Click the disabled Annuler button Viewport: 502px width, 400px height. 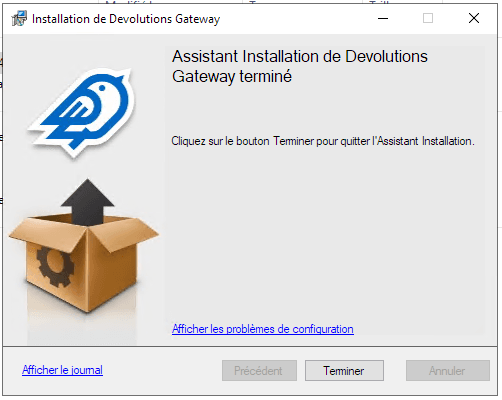click(x=448, y=370)
